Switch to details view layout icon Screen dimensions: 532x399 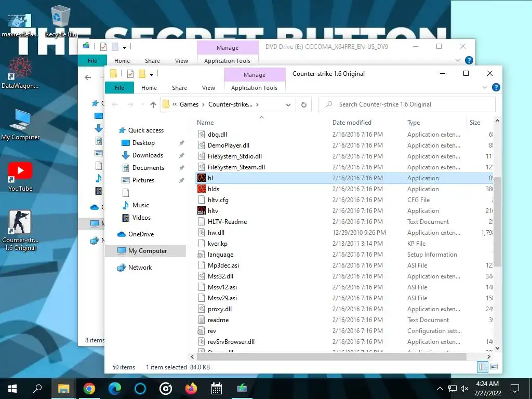[483, 366]
